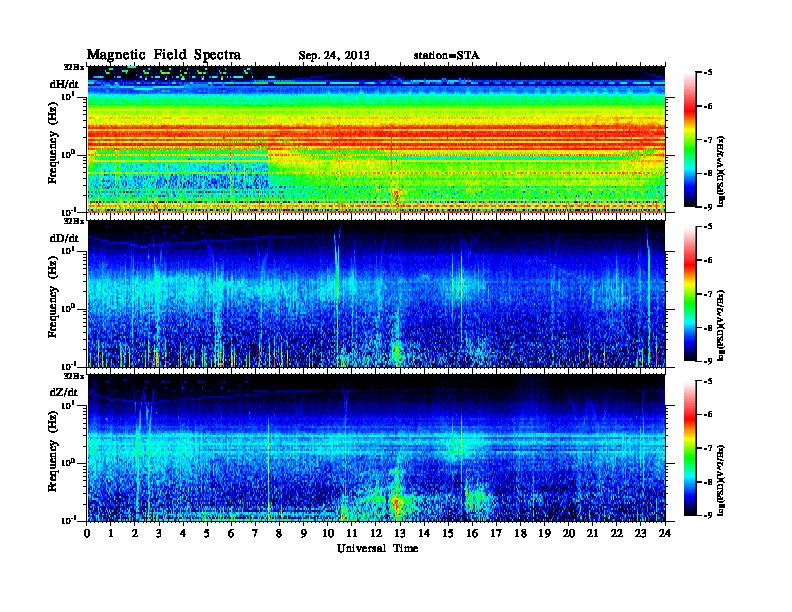Click hour label "13" on time axis
This screenshot has height=612, width=792.
tap(400, 533)
